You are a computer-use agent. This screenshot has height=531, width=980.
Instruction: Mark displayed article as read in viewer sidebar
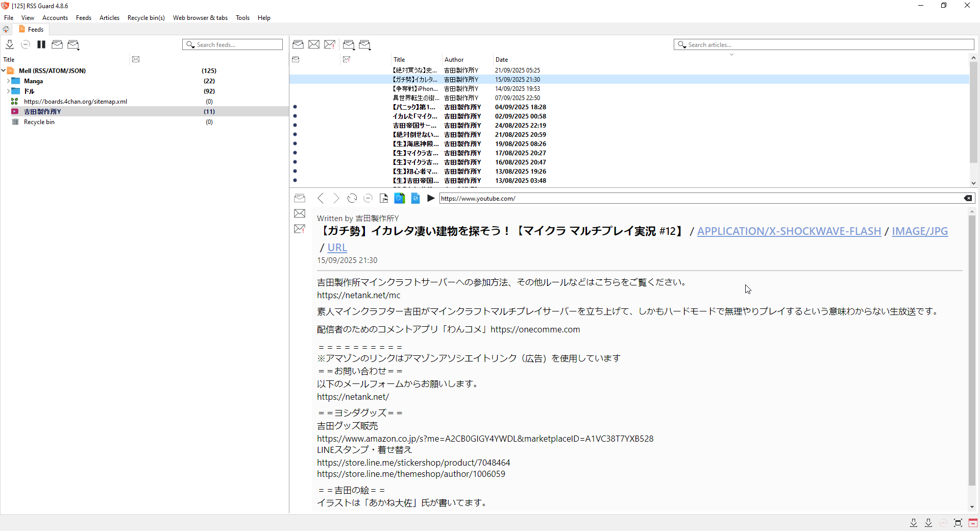(300, 198)
